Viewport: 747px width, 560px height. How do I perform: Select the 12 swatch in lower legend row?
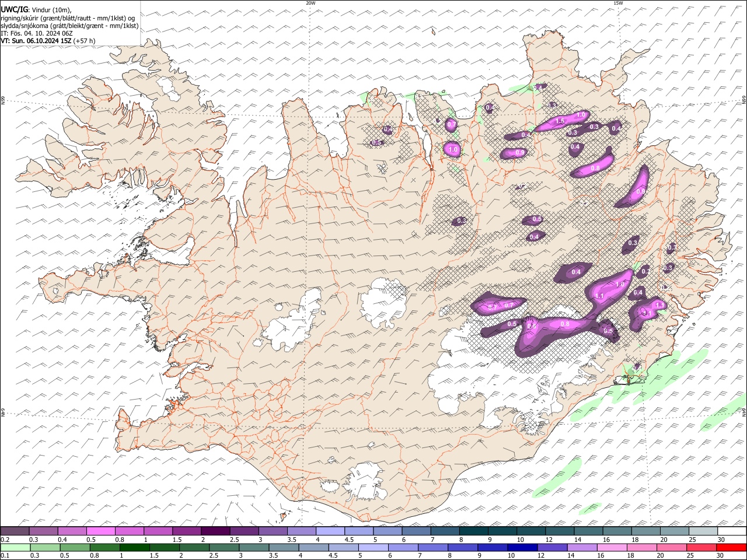point(552,547)
